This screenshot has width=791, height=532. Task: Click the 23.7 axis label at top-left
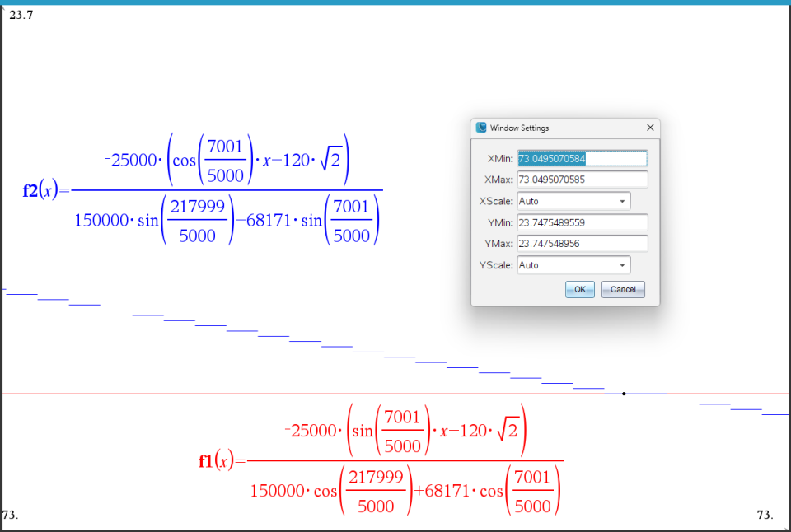pos(21,14)
